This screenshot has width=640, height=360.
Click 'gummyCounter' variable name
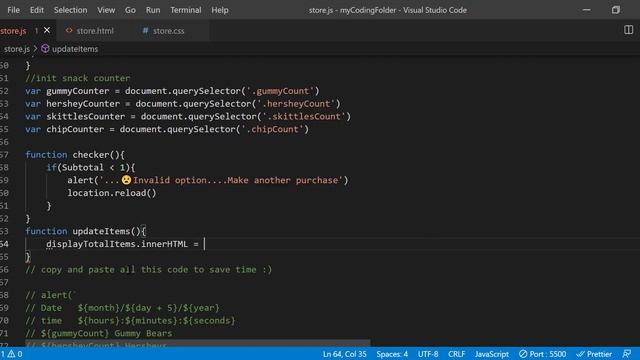tap(78, 91)
